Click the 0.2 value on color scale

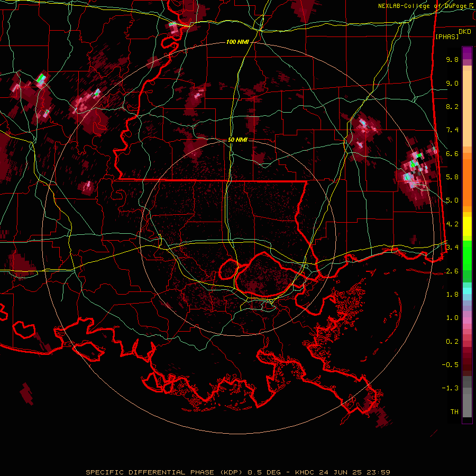452,342
